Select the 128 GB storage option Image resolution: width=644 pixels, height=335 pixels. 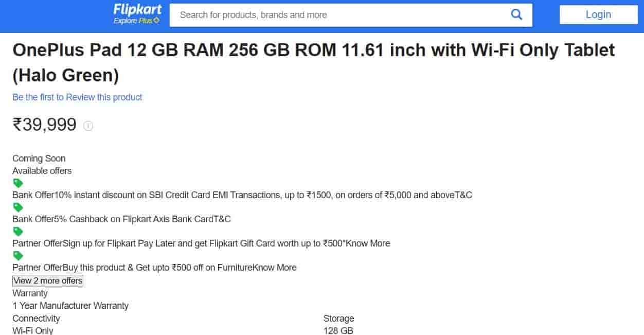[x=338, y=331]
